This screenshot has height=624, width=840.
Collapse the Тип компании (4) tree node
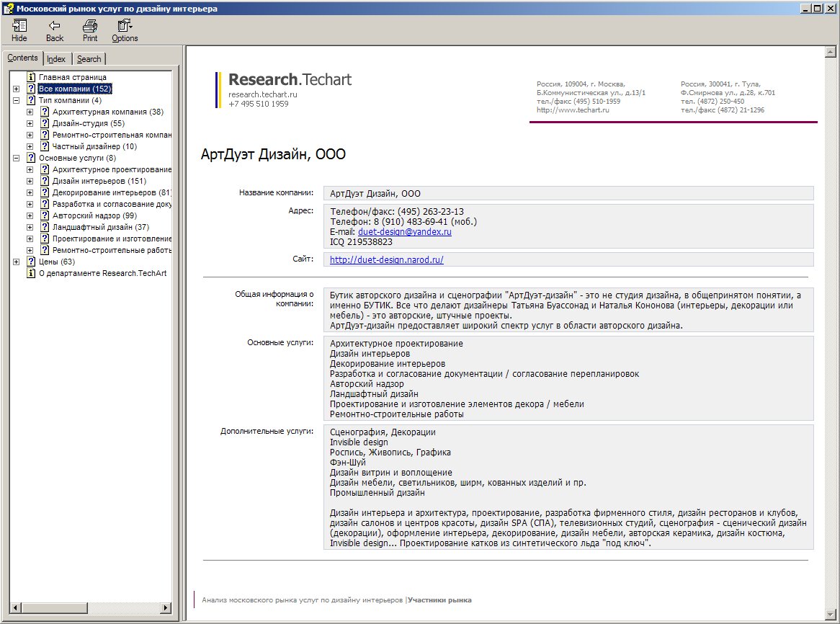(16, 100)
